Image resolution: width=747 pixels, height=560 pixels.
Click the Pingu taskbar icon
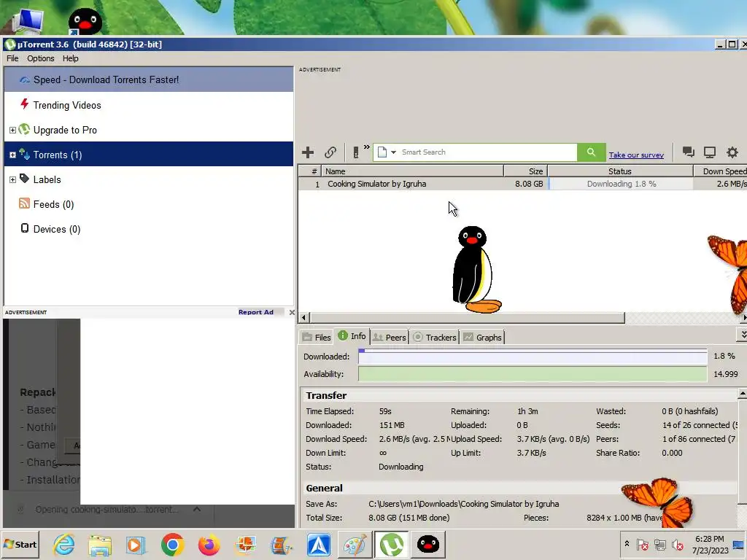427,544
